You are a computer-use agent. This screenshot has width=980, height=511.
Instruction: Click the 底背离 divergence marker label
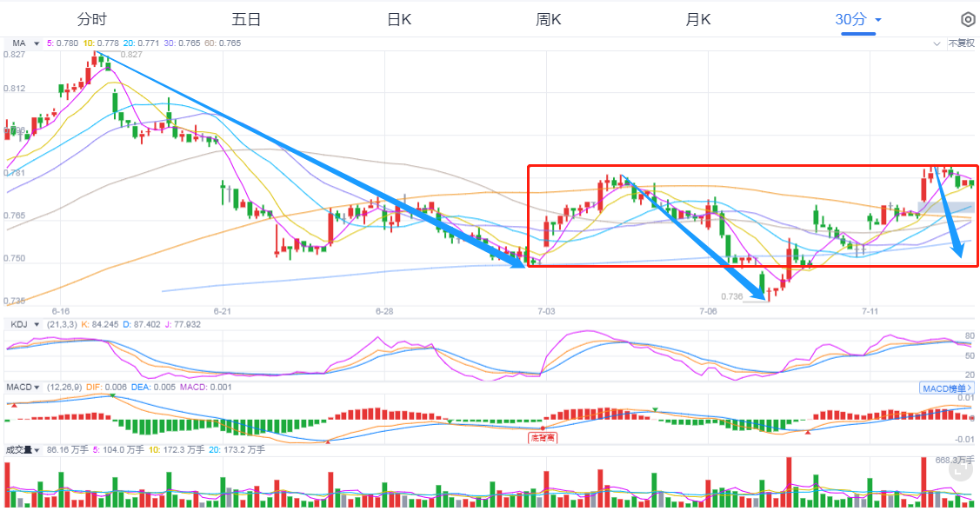click(543, 438)
